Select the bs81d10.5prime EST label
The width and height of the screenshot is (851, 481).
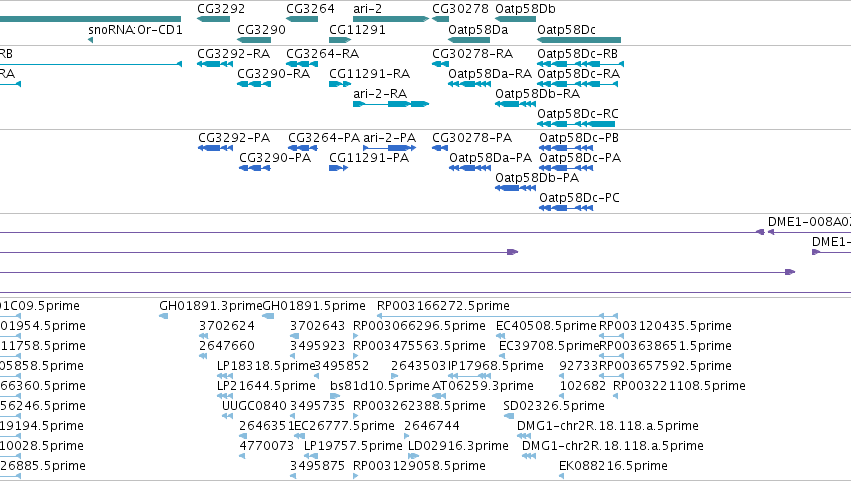coord(380,387)
